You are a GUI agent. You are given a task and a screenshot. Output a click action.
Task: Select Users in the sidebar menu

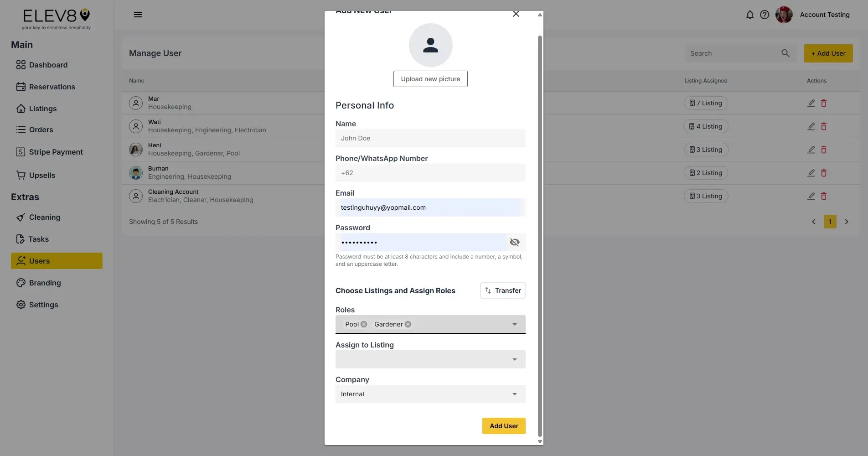click(x=39, y=261)
